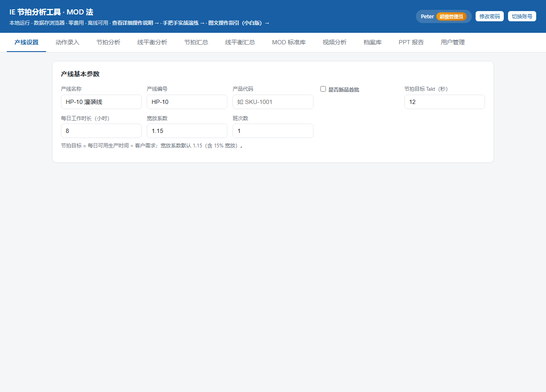Click the Peter username label
Screen dimensions: 546x392
coord(427,17)
